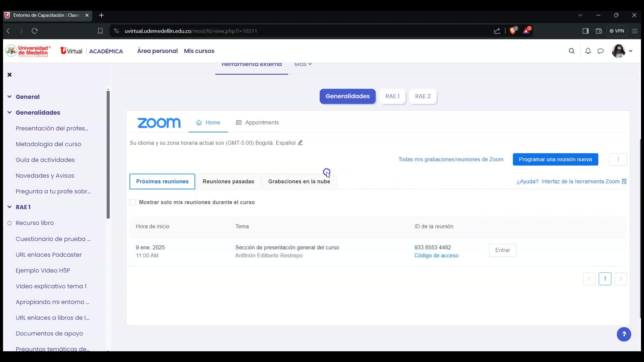Open the three-dots more options button
Screen dimensions: 644x362
(x=618, y=160)
